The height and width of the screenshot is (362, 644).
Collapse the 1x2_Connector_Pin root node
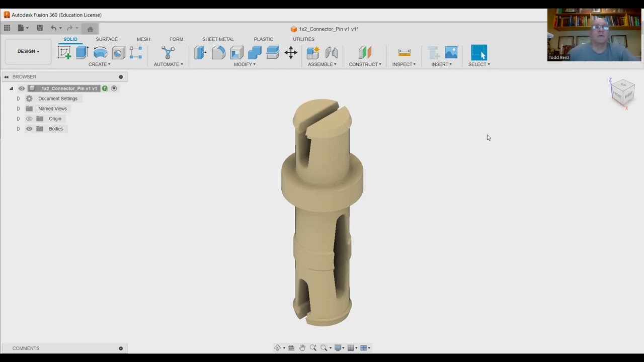11,88
